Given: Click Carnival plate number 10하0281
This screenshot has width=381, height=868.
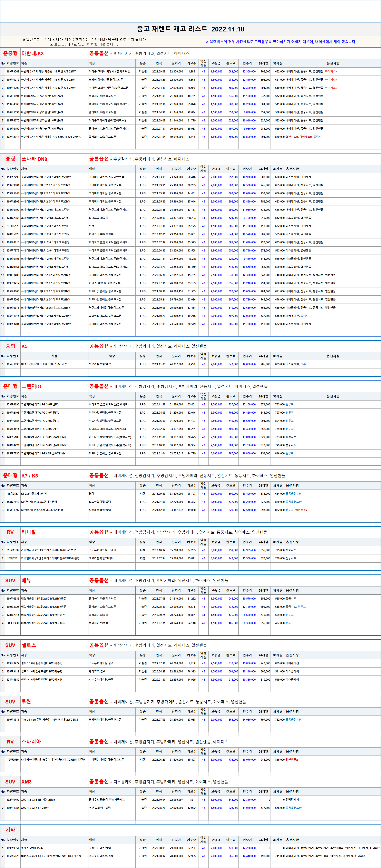Looking at the screenshot, I should click(13, 558).
